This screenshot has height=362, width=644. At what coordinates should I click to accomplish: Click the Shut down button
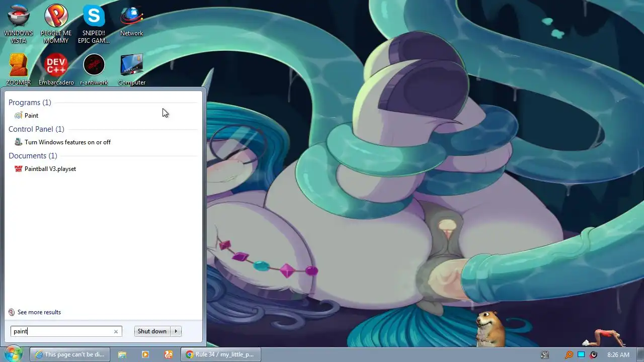(x=152, y=331)
